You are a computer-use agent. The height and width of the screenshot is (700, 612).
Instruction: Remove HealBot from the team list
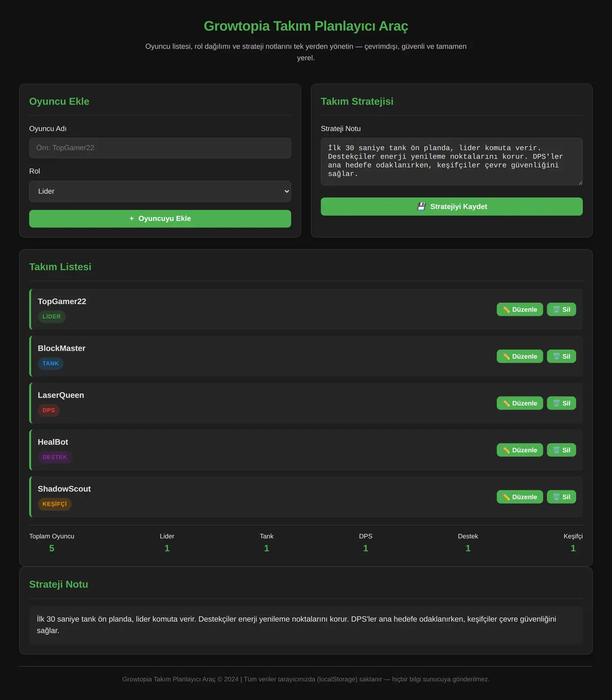point(562,450)
